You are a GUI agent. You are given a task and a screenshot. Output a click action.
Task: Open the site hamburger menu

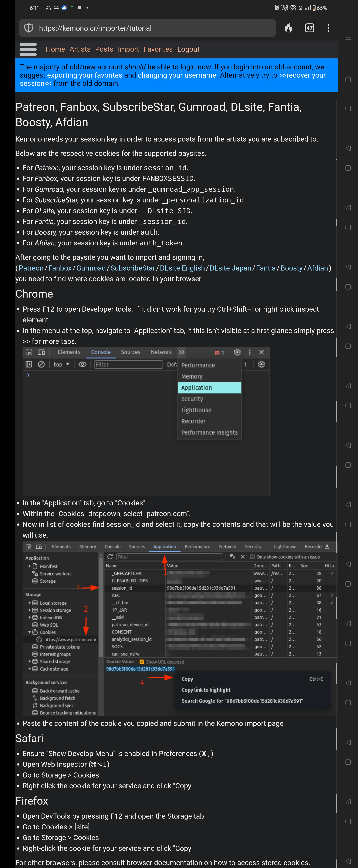(x=28, y=49)
